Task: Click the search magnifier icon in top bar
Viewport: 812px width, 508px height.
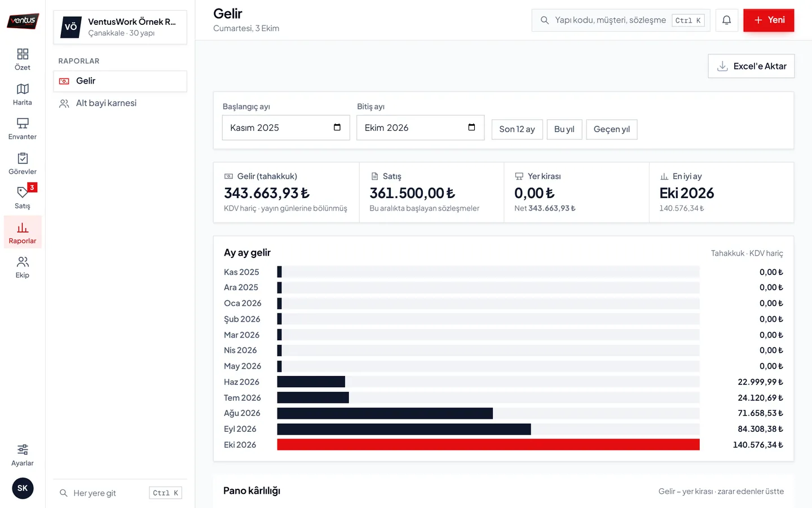Action: [x=545, y=20]
